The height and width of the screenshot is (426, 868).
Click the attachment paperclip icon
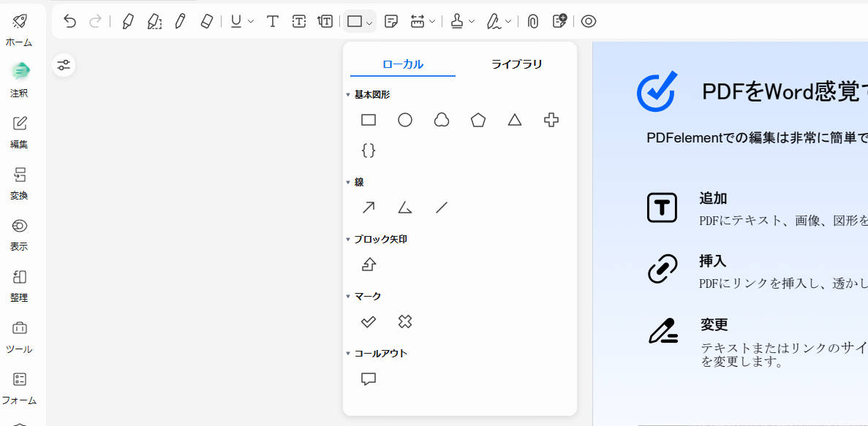click(x=533, y=21)
